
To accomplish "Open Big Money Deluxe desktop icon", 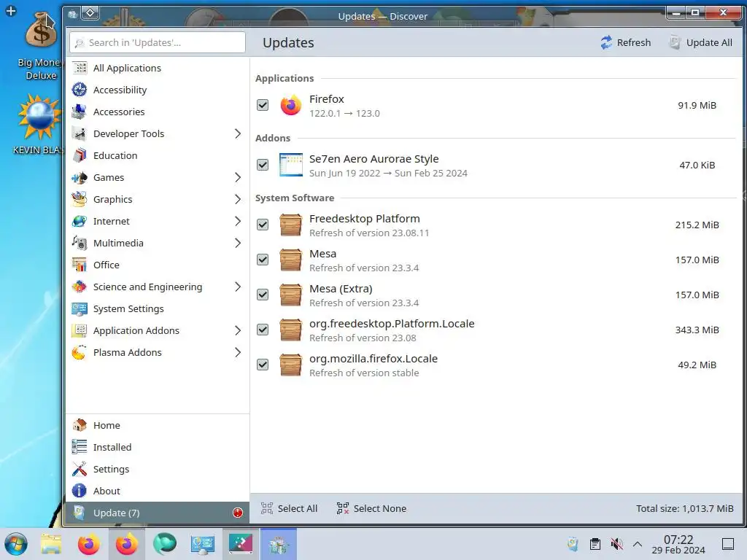I will click(41, 47).
